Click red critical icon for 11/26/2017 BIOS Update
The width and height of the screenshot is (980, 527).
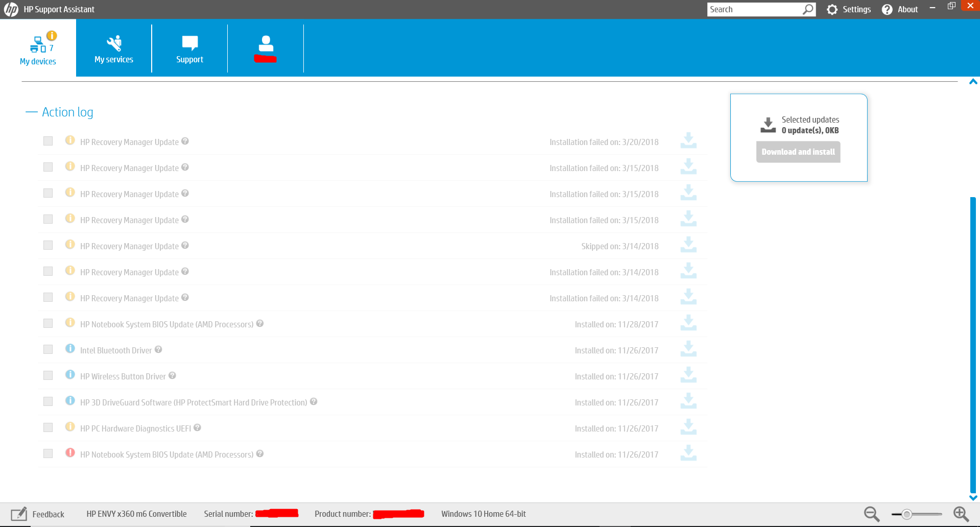[70, 452]
